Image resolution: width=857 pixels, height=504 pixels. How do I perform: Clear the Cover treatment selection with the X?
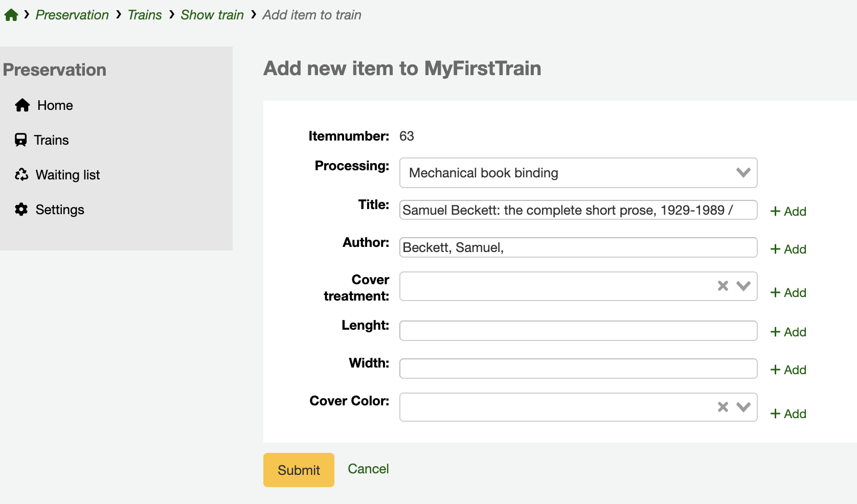tap(722, 286)
